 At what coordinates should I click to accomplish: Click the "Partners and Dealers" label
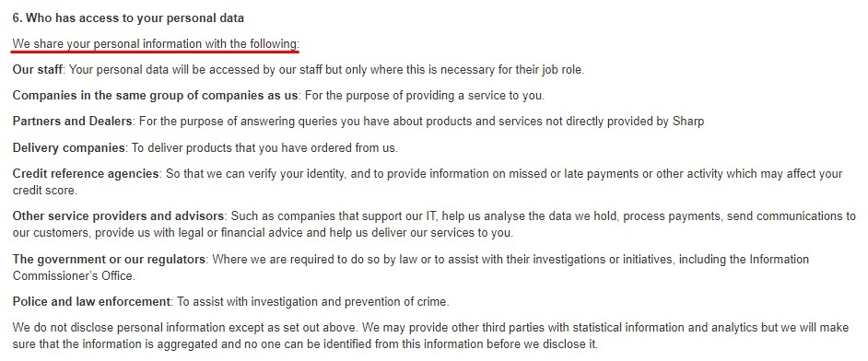(73, 121)
